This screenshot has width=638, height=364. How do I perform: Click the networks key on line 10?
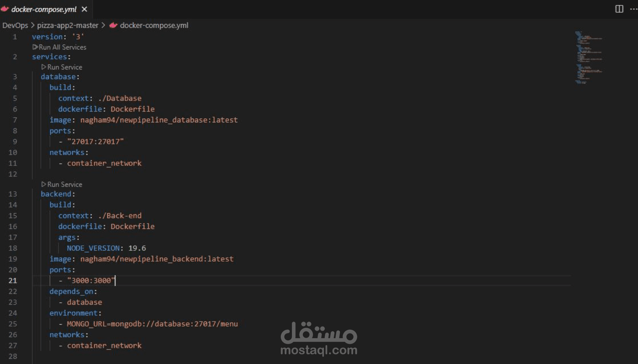[67, 153]
